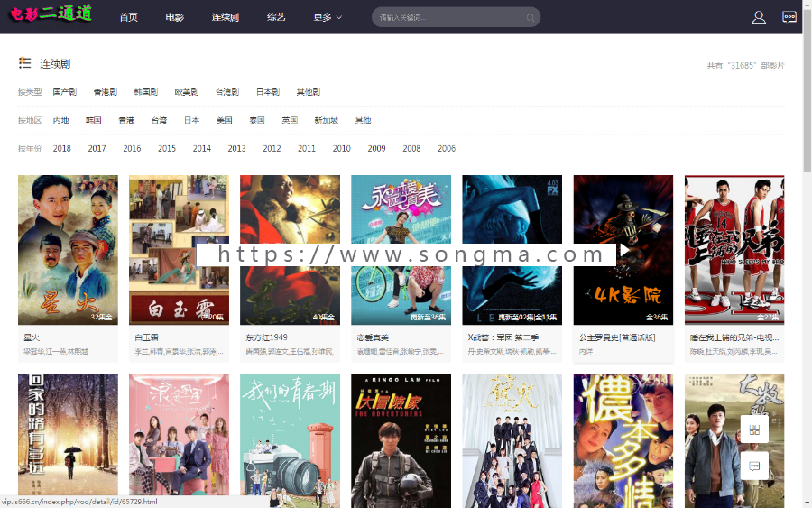Filter by region 日本
Screen dimensions: 812x508
(x=191, y=120)
